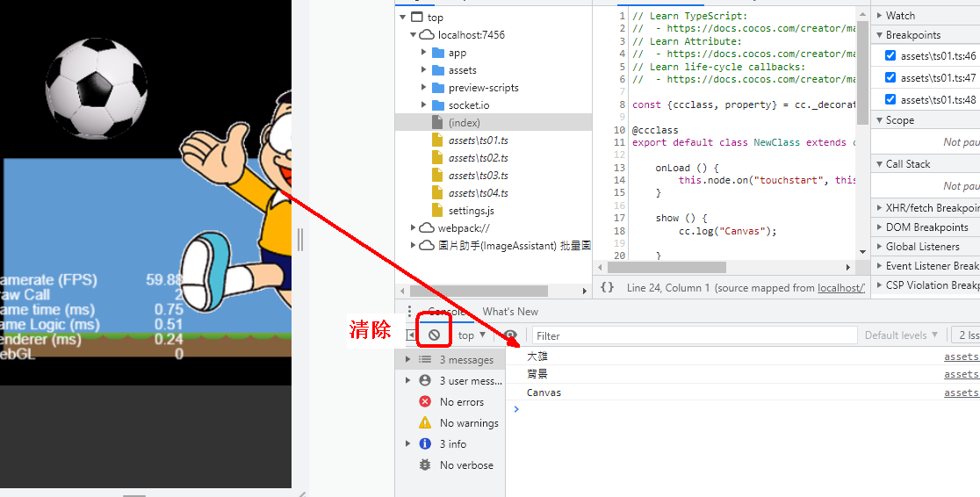Switch to the Console drawer tab

(445, 312)
